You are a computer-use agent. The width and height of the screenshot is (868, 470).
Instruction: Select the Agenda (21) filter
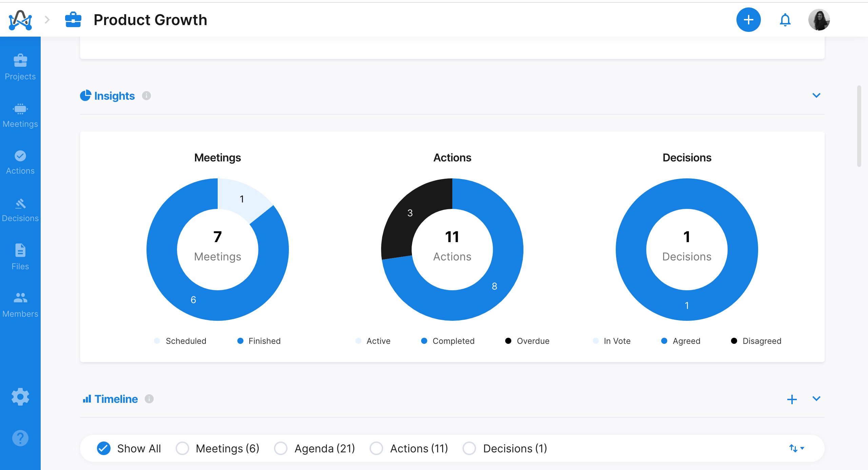(281, 448)
